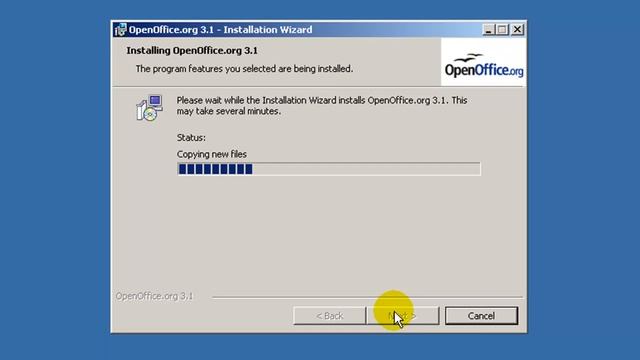Click the computer and CD setup icon
Viewport: 640px width, 360px height.
pos(149,107)
